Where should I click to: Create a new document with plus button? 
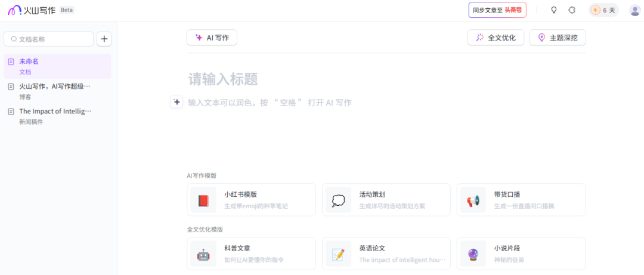click(104, 39)
